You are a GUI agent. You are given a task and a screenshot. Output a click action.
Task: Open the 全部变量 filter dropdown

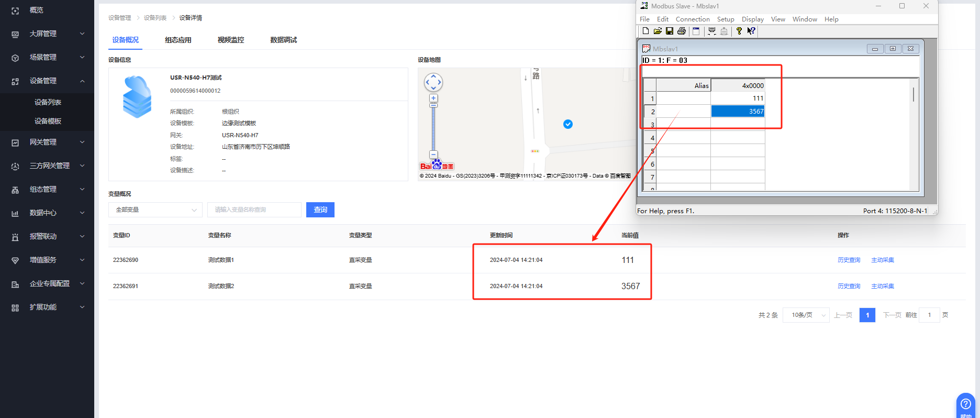[x=155, y=210]
